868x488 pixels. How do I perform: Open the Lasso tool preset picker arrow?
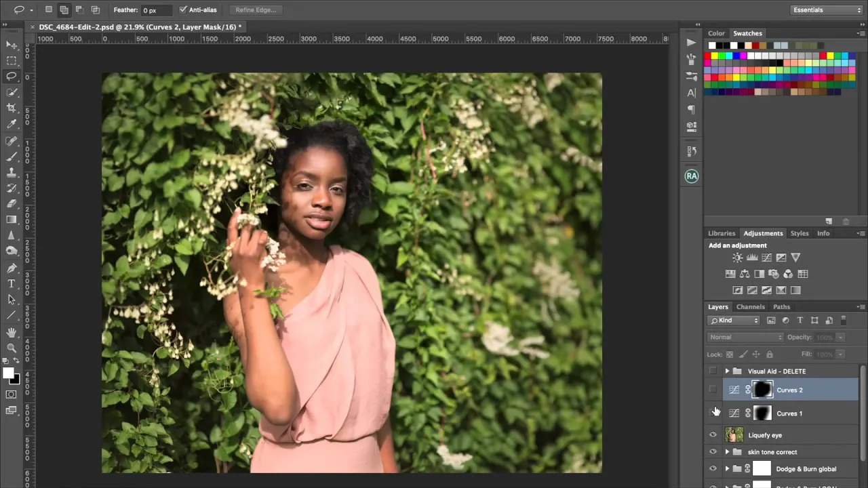pyautogui.click(x=32, y=9)
